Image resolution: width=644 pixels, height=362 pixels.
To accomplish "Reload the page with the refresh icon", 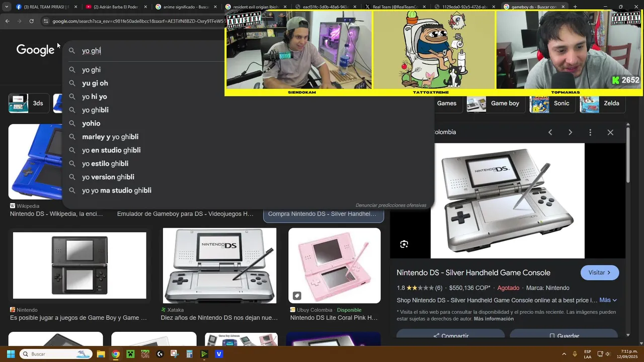I will (x=31, y=21).
